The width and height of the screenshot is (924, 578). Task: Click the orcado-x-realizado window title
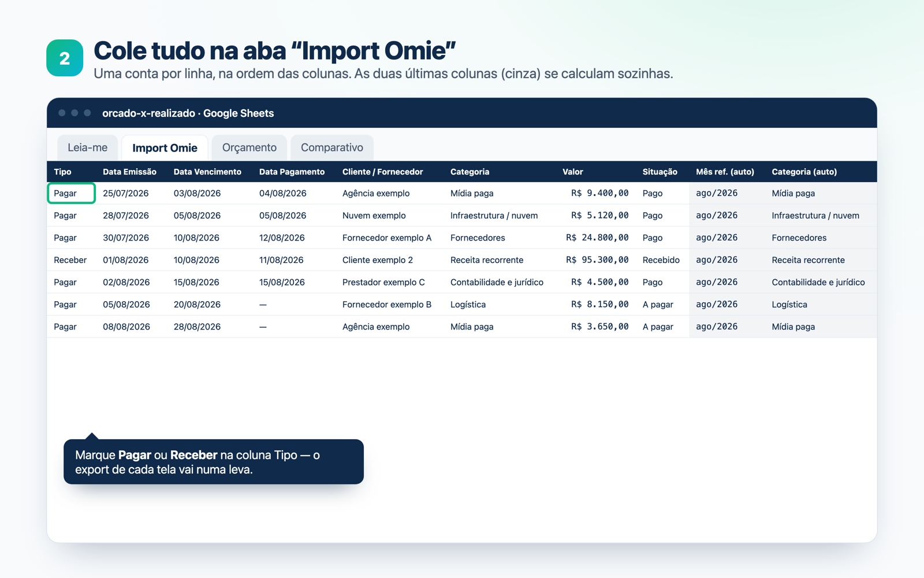point(188,113)
